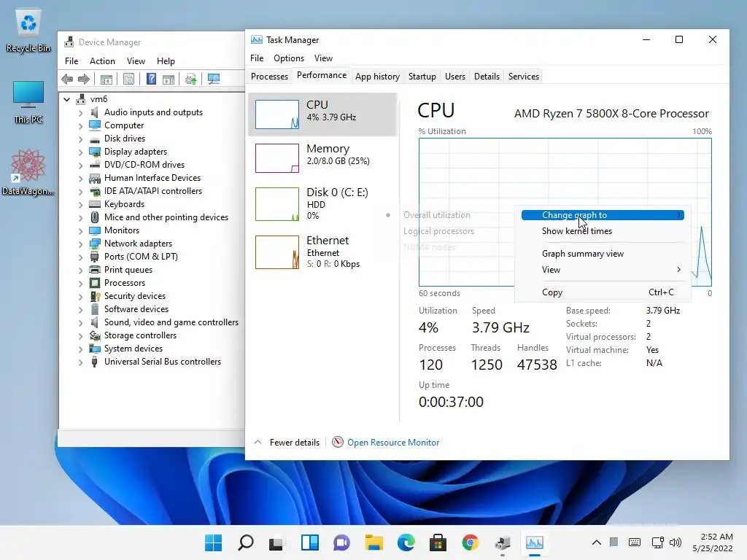The height and width of the screenshot is (560, 747).
Task: Expand Universal Serial Bus controllers node
Action: click(80, 362)
